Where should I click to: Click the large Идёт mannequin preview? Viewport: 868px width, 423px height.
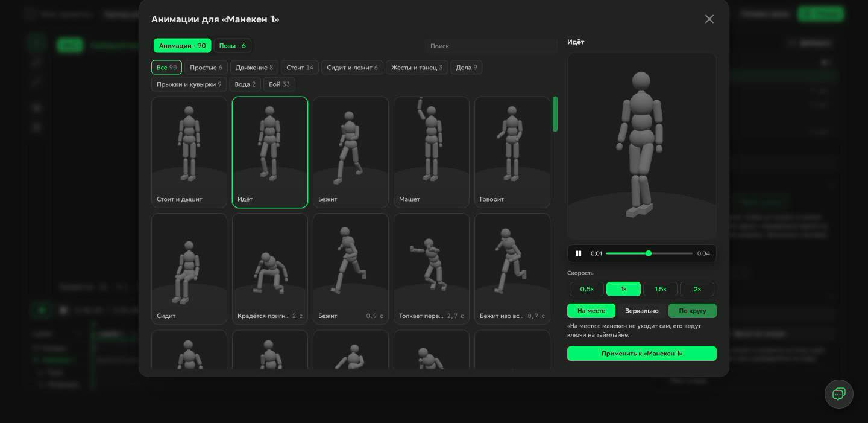point(642,146)
